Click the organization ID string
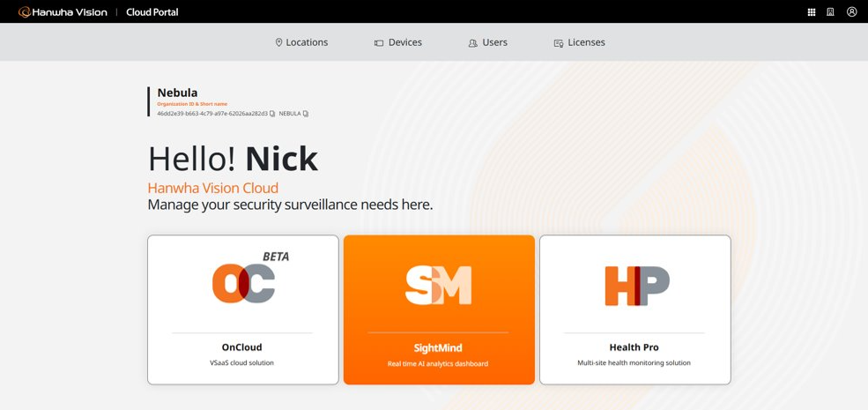Screen dimensions: 868x410 click(x=212, y=114)
